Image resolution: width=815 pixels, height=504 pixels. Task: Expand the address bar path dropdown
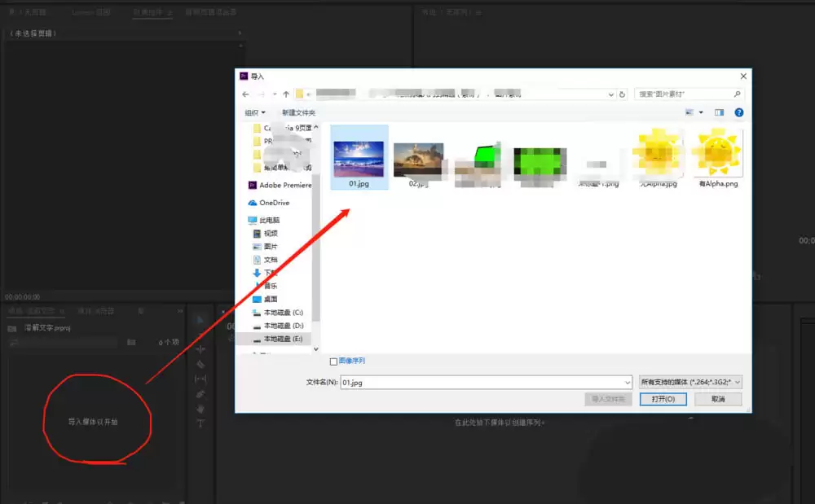611,94
